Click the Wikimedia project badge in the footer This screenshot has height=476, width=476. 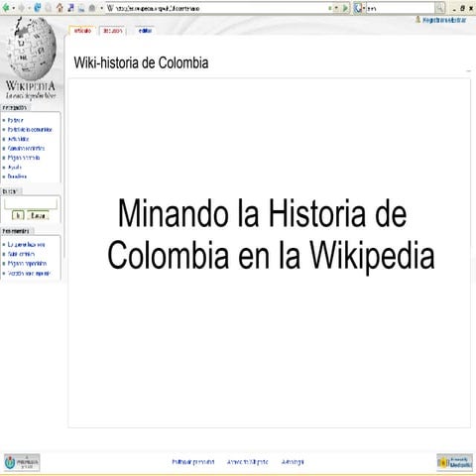[22, 462]
